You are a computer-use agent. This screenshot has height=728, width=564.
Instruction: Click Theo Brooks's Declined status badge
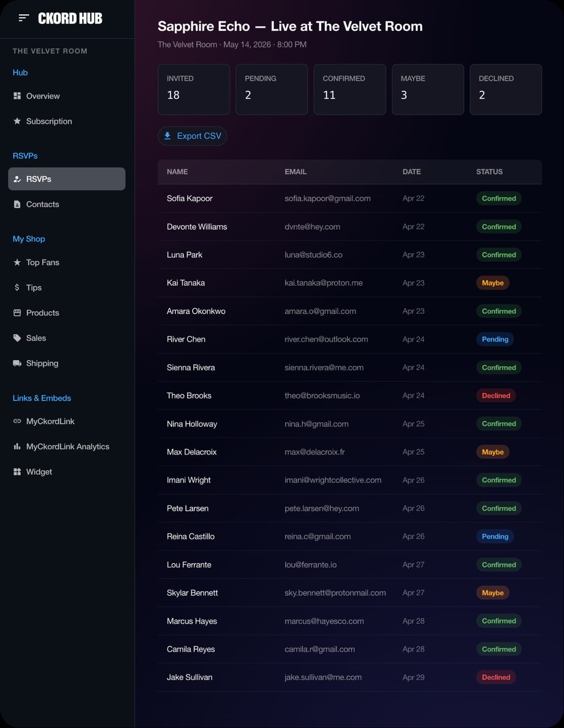pos(496,395)
